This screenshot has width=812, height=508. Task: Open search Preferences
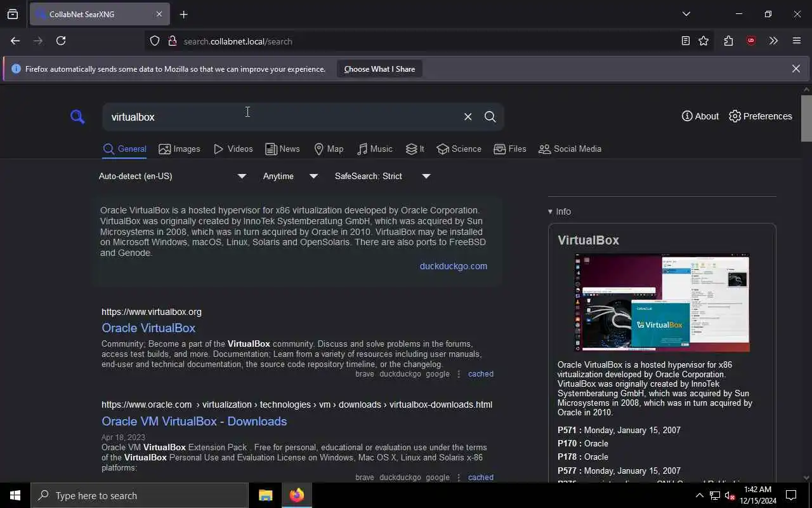point(761,116)
